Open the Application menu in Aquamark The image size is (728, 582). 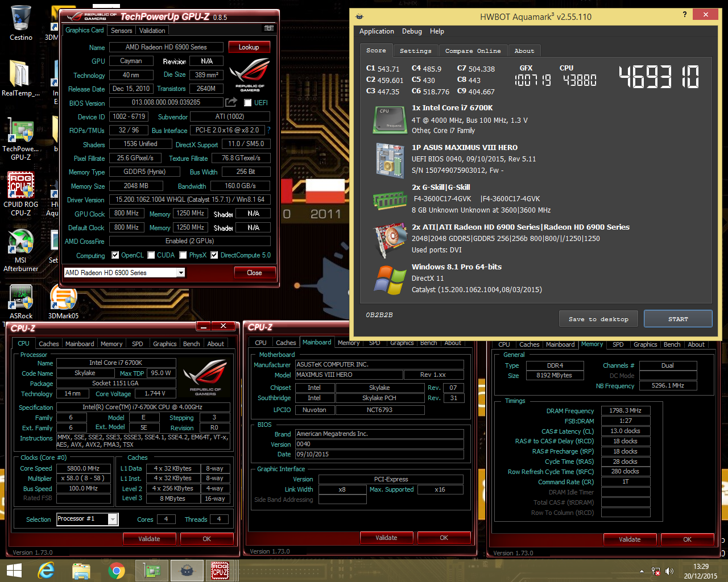pyautogui.click(x=377, y=31)
